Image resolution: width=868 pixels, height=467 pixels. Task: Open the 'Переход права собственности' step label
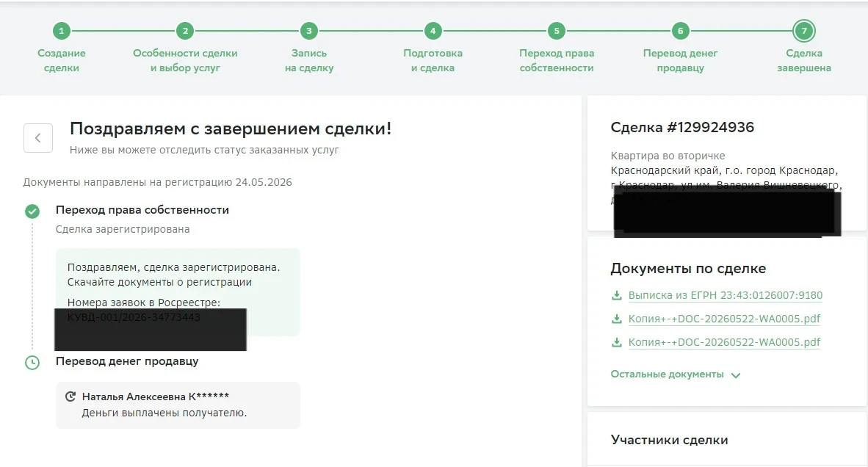click(557, 60)
